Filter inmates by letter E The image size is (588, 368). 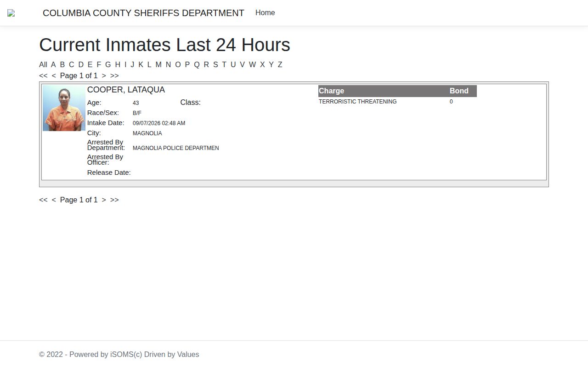click(90, 65)
